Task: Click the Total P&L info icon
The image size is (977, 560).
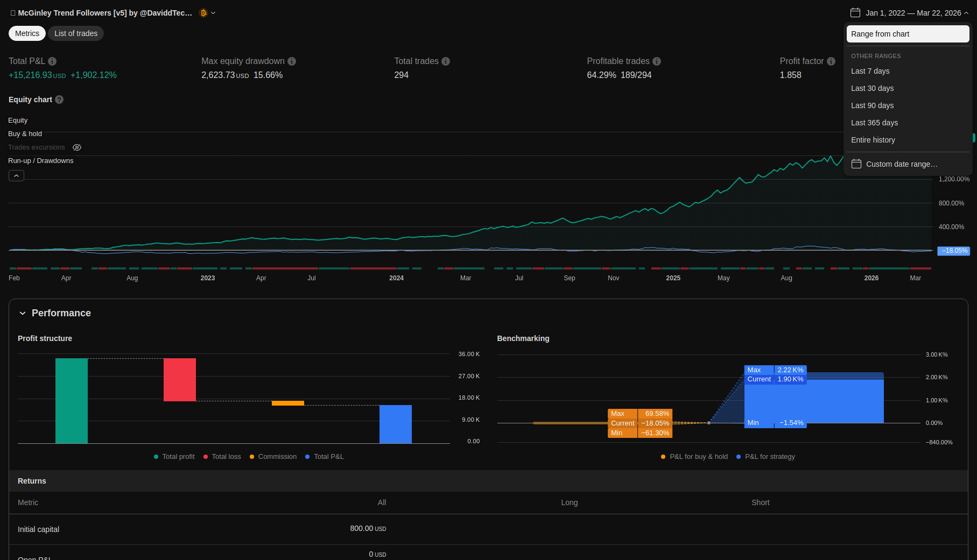Action: pyautogui.click(x=52, y=61)
